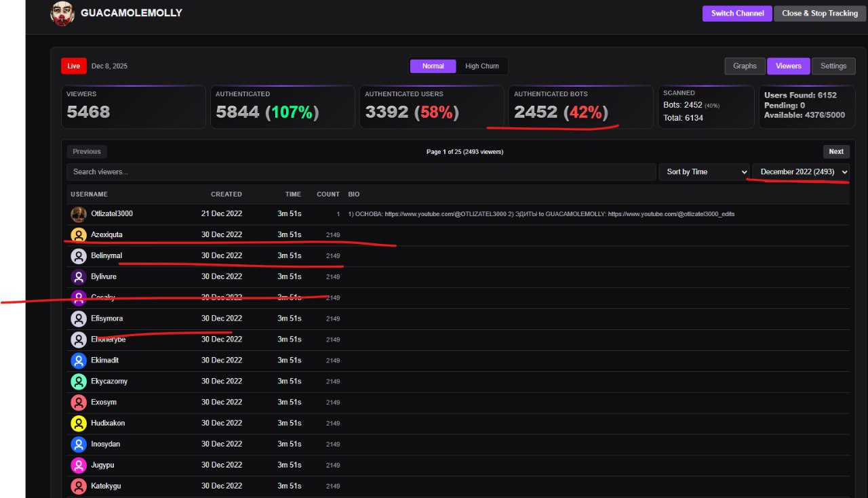Click Azexiquta's orange avatar icon
868x498 pixels.
coord(79,235)
